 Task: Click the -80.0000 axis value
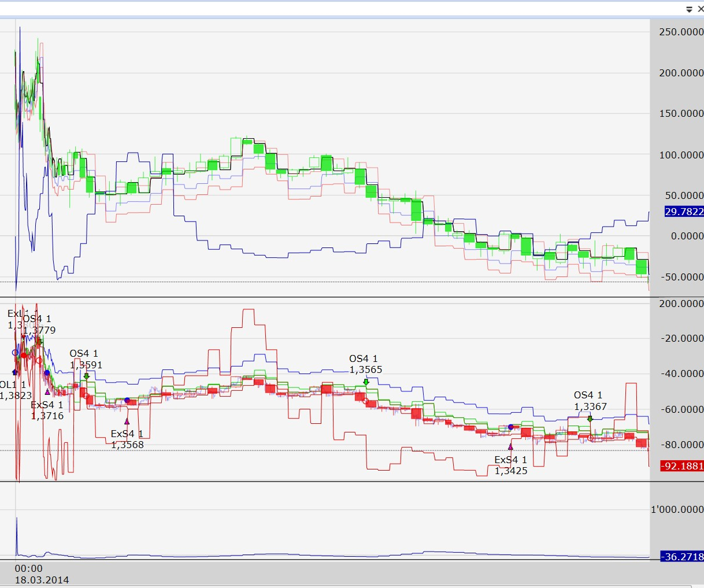[682, 445]
